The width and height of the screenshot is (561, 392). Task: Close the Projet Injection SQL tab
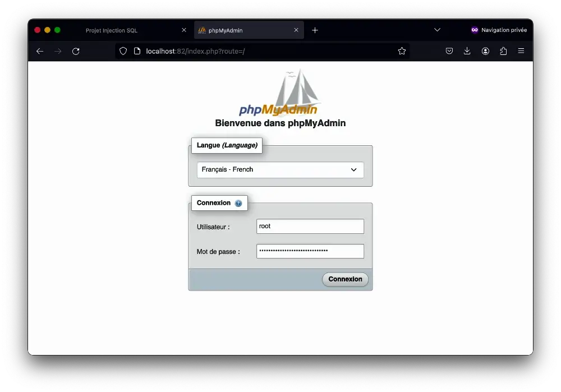coord(184,30)
